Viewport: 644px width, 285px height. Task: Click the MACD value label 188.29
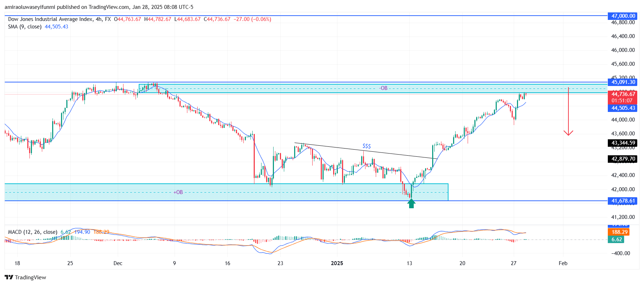pyautogui.click(x=619, y=232)
